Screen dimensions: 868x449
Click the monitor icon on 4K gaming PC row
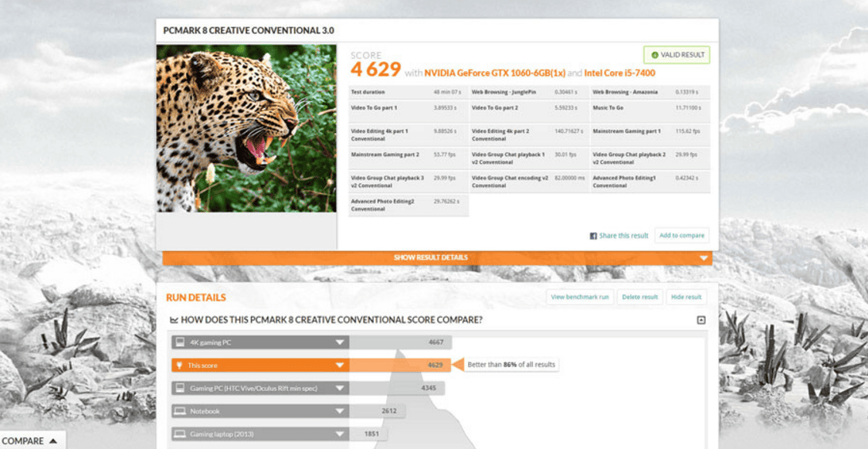180,342
